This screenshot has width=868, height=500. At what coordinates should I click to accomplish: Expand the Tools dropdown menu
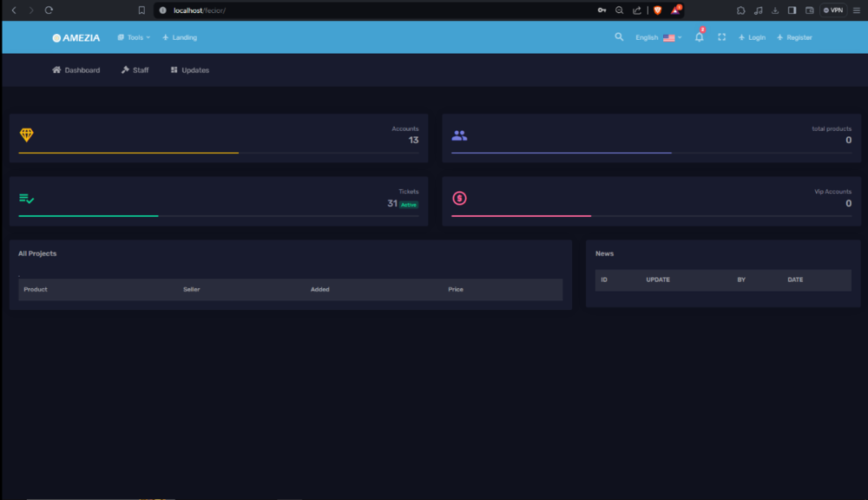click(x=134, y=37)
